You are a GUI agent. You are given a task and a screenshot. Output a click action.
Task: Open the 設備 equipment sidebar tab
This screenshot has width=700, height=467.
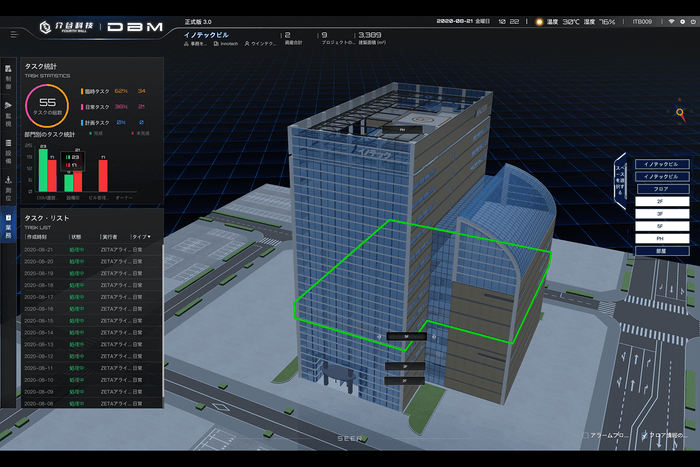[x=8, y=150]
